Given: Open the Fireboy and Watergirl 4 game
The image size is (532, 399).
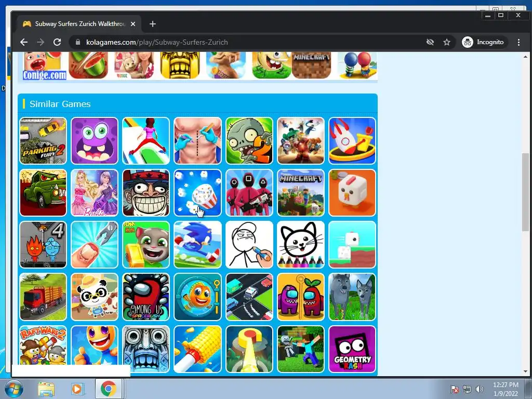Looking at the screenshot, I should pyautogui.click(x=43, y=245).
